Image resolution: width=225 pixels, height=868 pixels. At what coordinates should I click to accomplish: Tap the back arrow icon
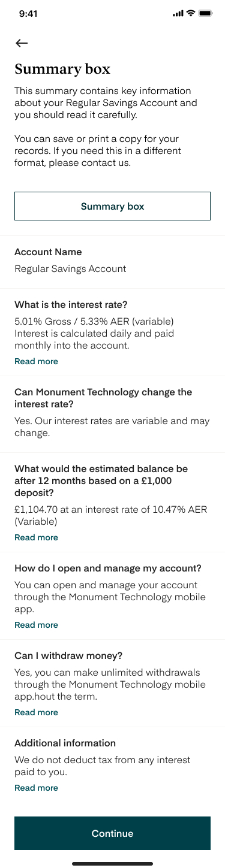click(x=22, y=43)
